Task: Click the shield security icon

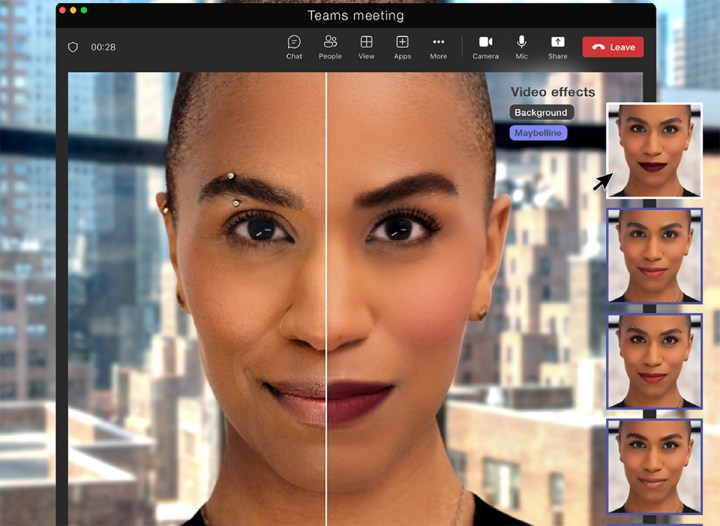Action: point(73,47)
